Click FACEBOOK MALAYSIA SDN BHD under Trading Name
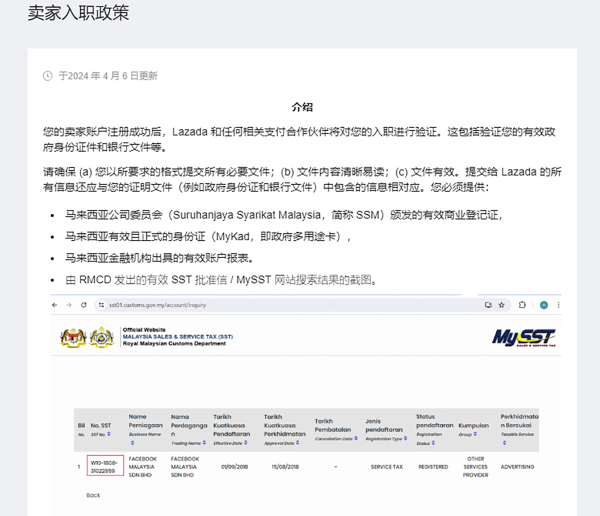The image size is (600, 516). point(185,467)
